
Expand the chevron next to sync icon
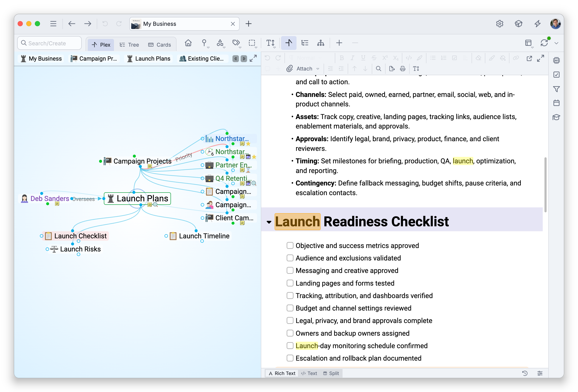click(556, 43)
